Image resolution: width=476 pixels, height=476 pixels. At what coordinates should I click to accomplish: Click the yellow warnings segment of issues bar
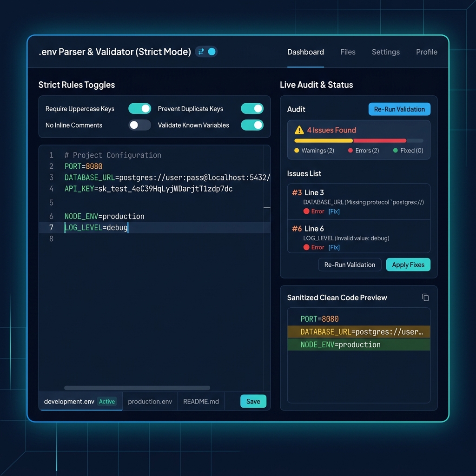324,141
